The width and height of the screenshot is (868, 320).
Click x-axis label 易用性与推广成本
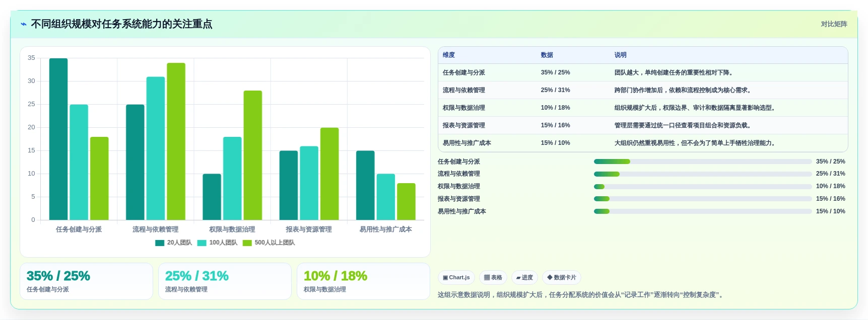[386, 229]
